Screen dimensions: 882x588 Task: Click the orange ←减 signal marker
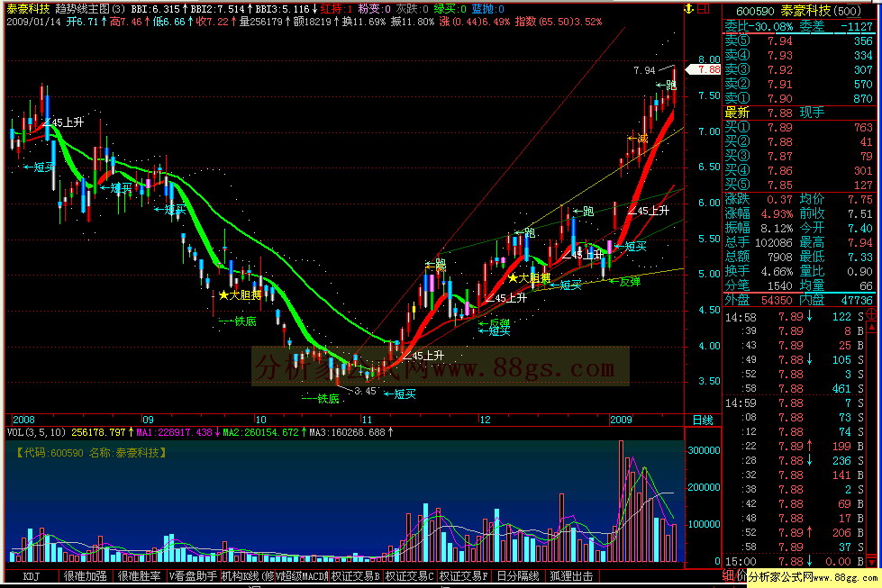tap(638, 139)
